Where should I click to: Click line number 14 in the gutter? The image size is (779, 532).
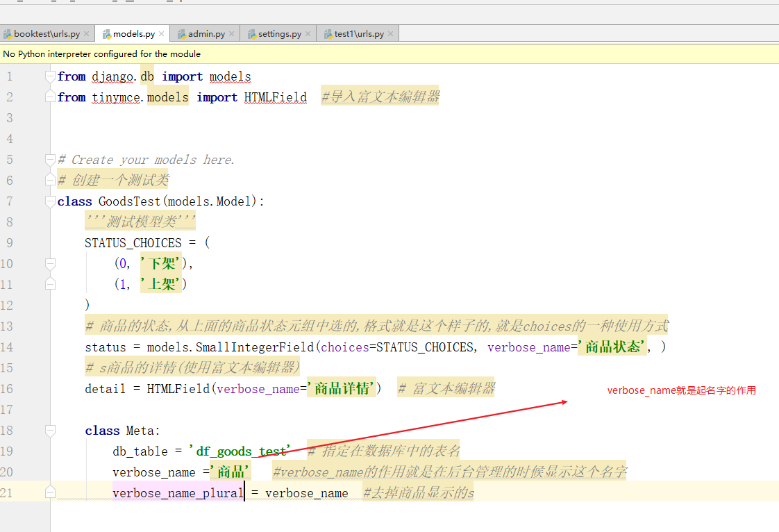pyautogui.click(x=6, y=347)
